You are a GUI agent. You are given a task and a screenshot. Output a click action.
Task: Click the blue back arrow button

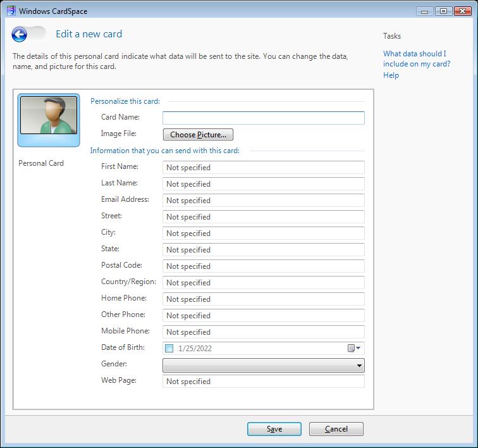click(x=19, y=34)
